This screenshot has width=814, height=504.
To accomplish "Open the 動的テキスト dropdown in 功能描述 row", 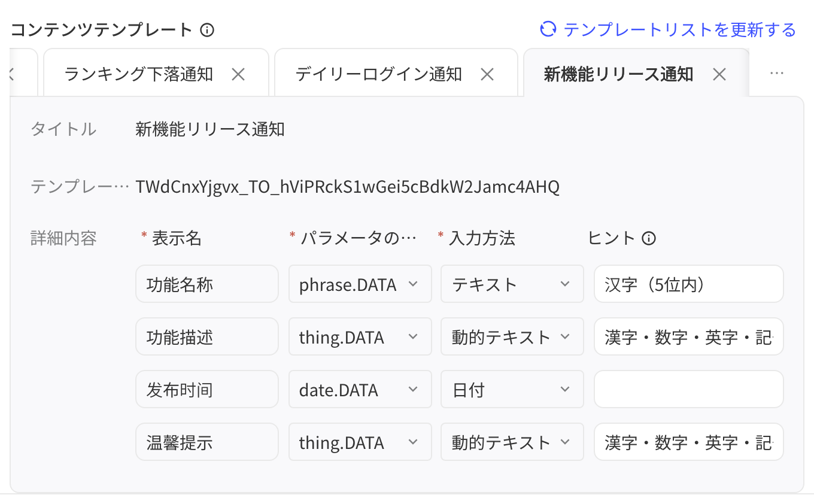I will 512,337.
